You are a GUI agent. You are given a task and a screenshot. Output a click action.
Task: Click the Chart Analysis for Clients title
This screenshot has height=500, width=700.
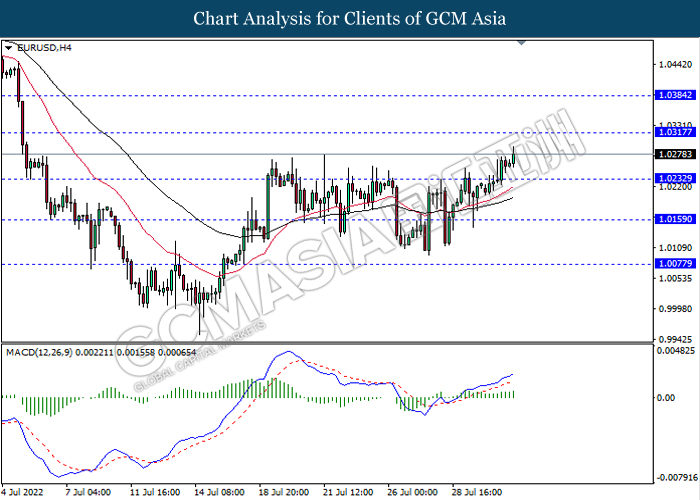350,19
